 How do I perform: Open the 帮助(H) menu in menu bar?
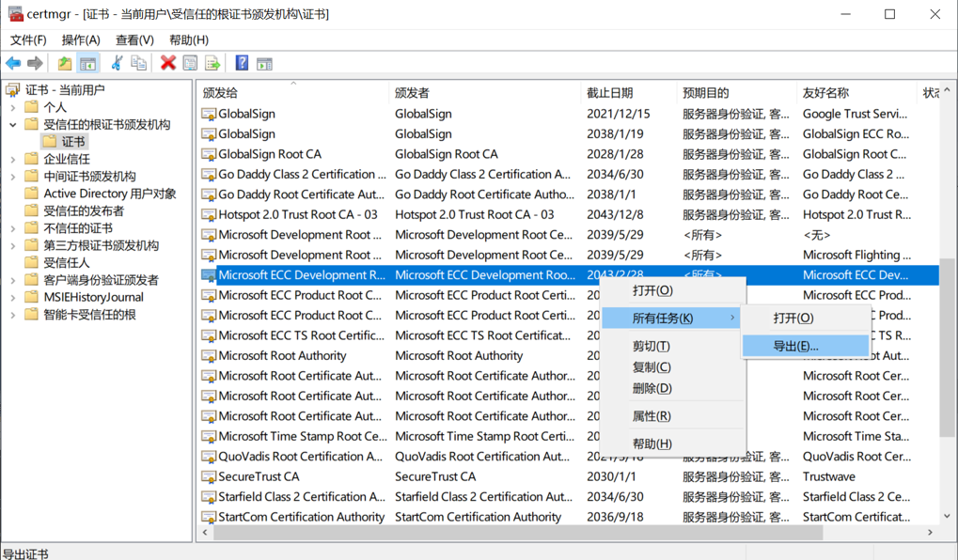coord(189,39)
